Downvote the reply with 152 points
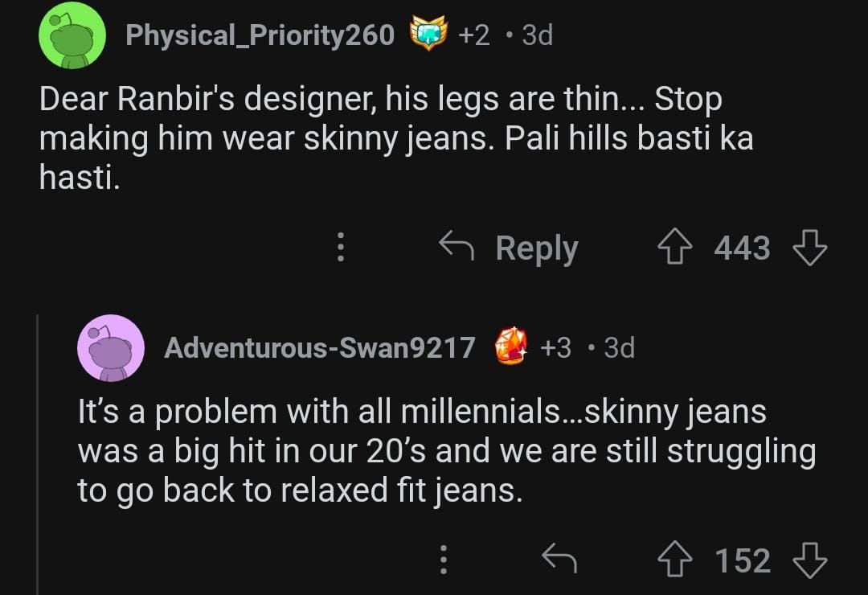 click(x=810, y=560)
